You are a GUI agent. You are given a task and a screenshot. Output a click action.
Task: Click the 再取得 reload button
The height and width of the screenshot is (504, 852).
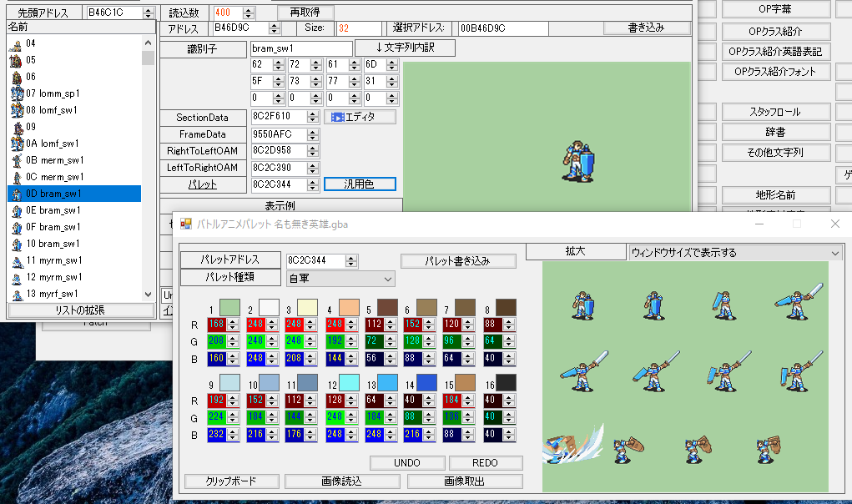305,12
